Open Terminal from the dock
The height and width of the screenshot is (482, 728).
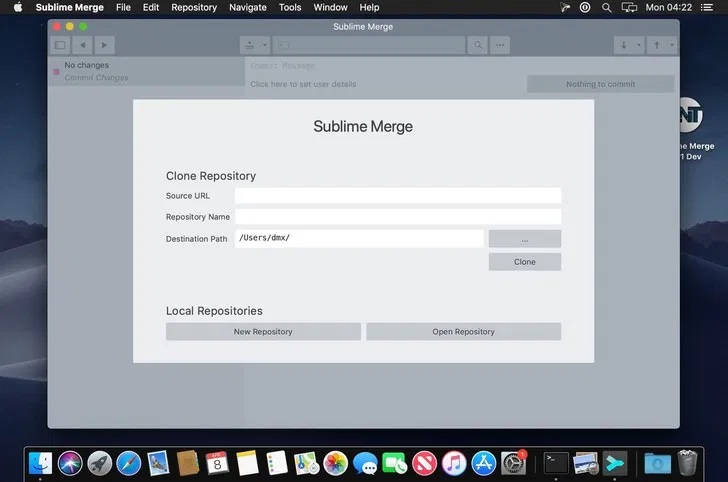tap(556, 463)
